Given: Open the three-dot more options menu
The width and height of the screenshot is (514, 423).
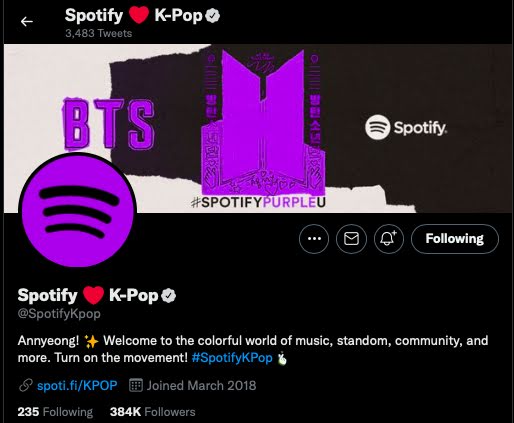Looking at the screenshot, I should (314, 239).
